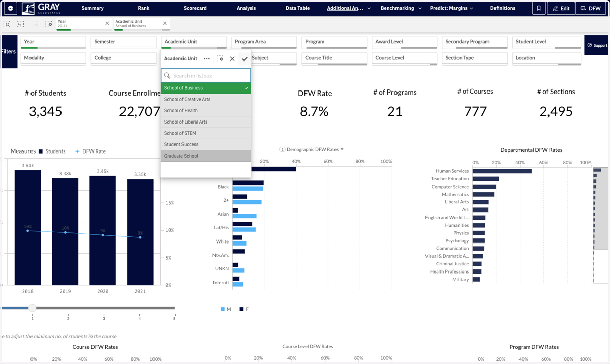Select School of Health option
Image resolution: width=610 pixels, height=364 pixels.
(x=206, y=111)
